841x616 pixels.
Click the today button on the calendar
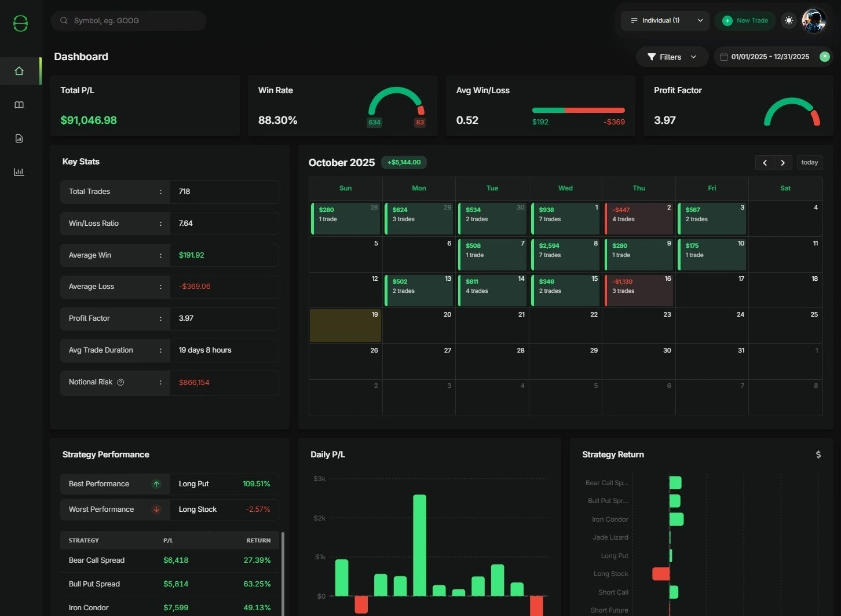[x=809, y=163]
